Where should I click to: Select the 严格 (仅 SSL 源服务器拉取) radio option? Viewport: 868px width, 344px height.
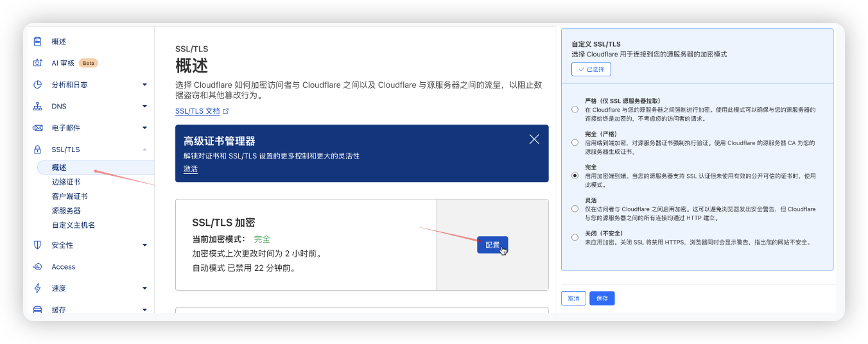pos(575,110)
